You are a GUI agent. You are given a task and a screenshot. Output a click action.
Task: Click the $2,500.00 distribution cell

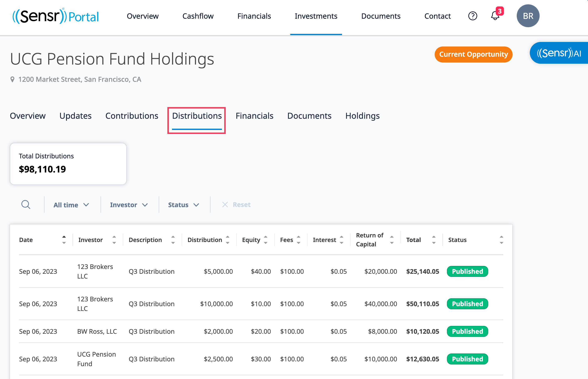[x=218, y=359]
